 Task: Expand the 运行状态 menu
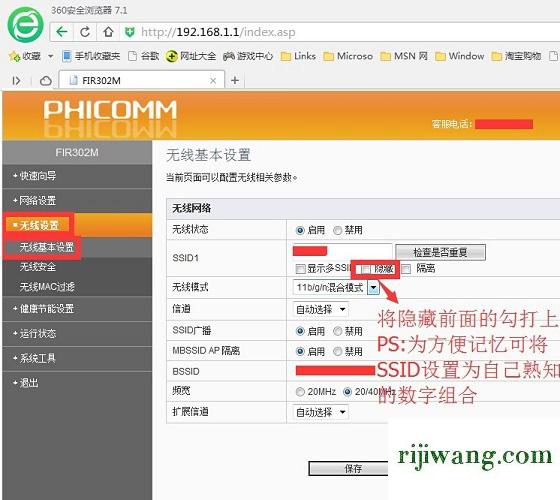pos(77,334)
